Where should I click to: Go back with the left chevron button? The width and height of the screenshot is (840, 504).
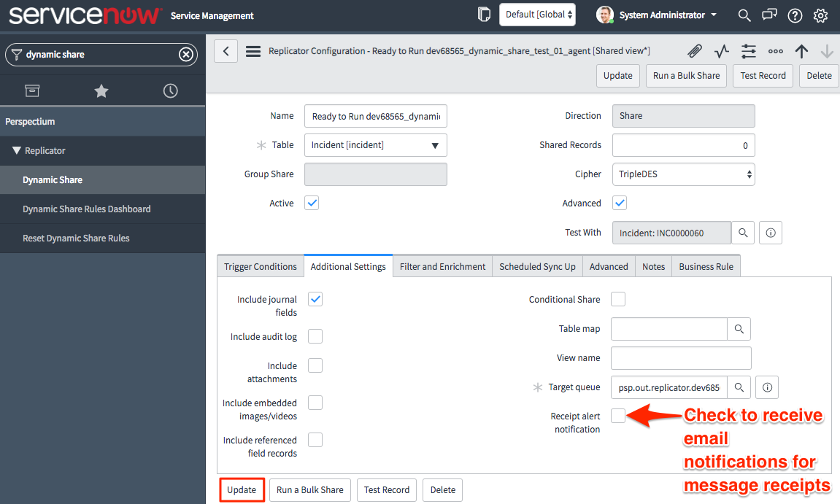(x=226, y=51)
